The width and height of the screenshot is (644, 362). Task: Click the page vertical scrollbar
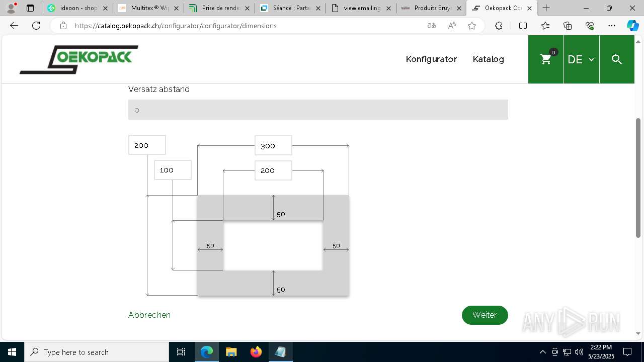638,177
